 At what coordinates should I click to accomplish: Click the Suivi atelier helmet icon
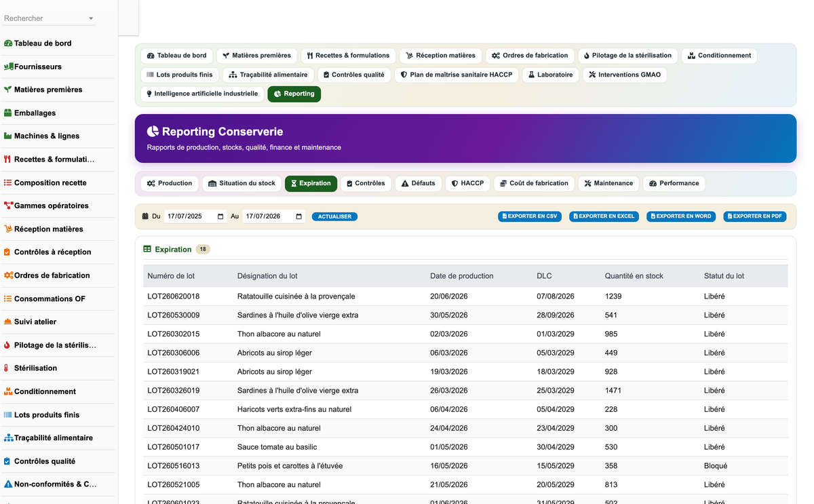(8, 322)
